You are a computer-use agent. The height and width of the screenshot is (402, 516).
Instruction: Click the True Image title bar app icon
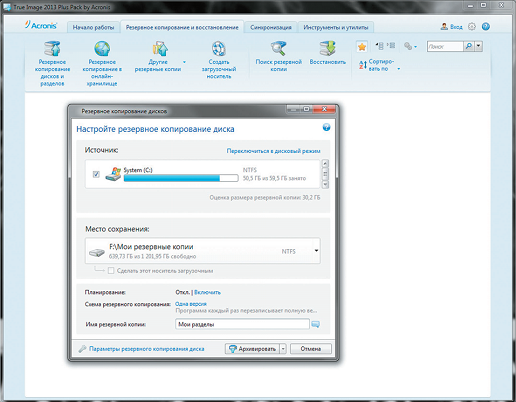[x=7, y=7]
